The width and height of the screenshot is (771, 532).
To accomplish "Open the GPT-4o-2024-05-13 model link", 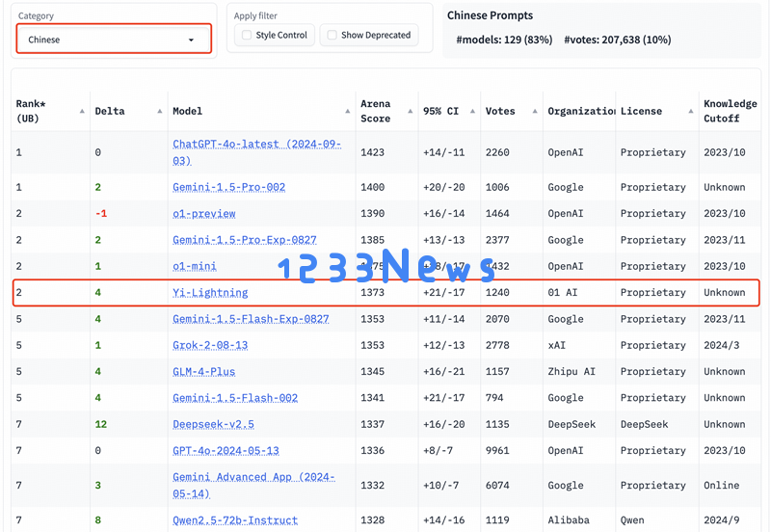I will [x=226, y=450].
